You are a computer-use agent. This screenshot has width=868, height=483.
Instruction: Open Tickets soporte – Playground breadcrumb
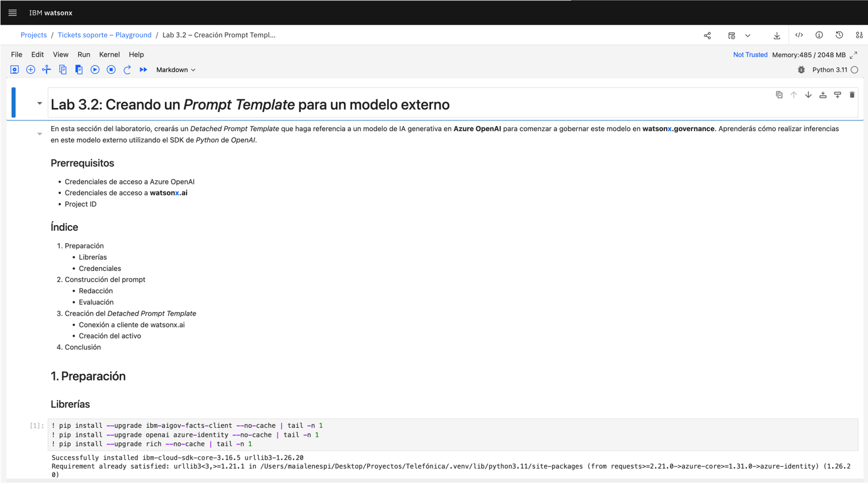pos(105,35)
